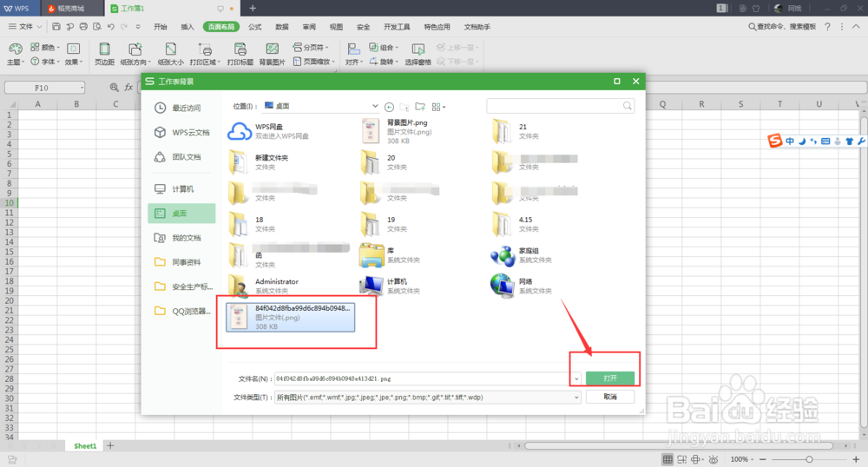The height and width of the screenshot is (467, 868).
Task: Click the print icon in quick access toolbar
Action: coord(83,27)
